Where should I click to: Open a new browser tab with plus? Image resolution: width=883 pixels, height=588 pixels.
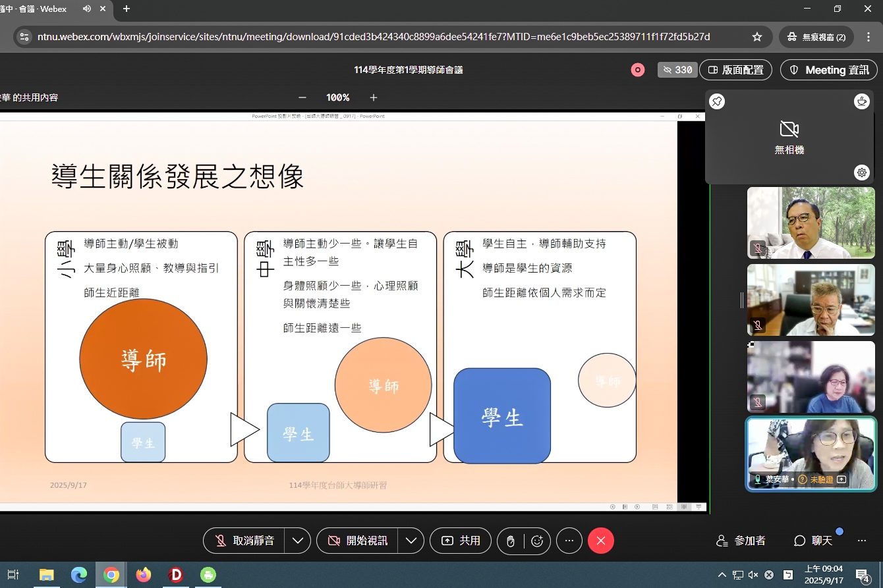(x=127, y=9)
